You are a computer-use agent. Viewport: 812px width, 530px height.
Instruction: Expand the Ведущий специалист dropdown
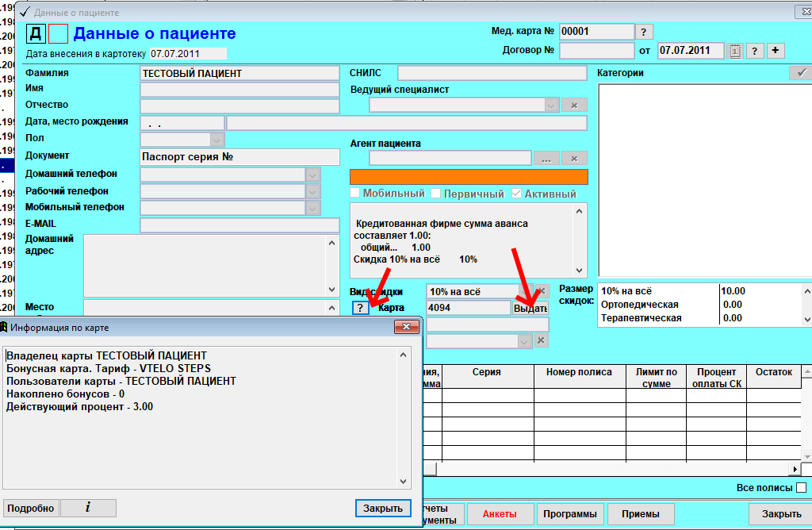[x=550, y=105]
